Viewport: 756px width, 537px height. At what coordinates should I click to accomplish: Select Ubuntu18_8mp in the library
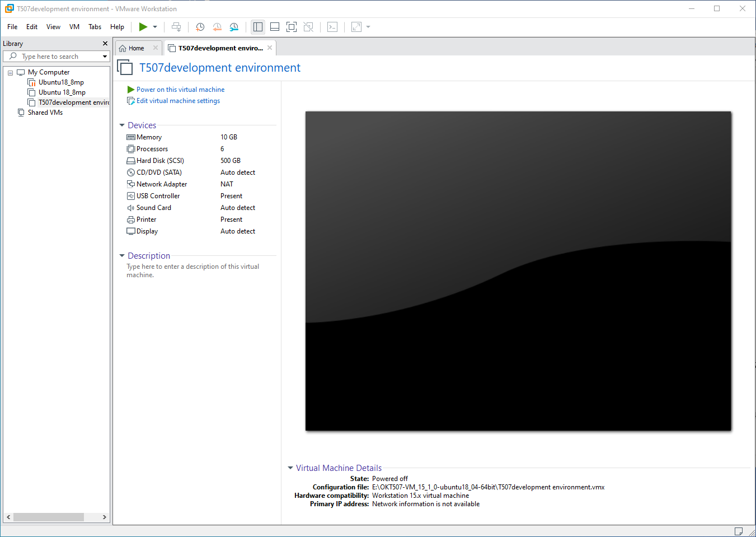click(x=61, y=82)
